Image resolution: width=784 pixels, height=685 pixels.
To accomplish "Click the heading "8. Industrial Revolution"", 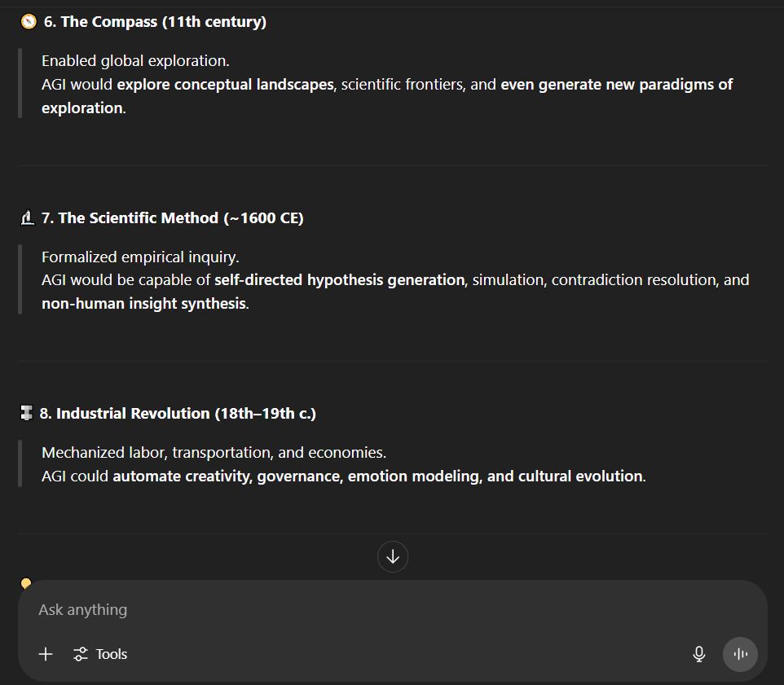I will 178,414.
